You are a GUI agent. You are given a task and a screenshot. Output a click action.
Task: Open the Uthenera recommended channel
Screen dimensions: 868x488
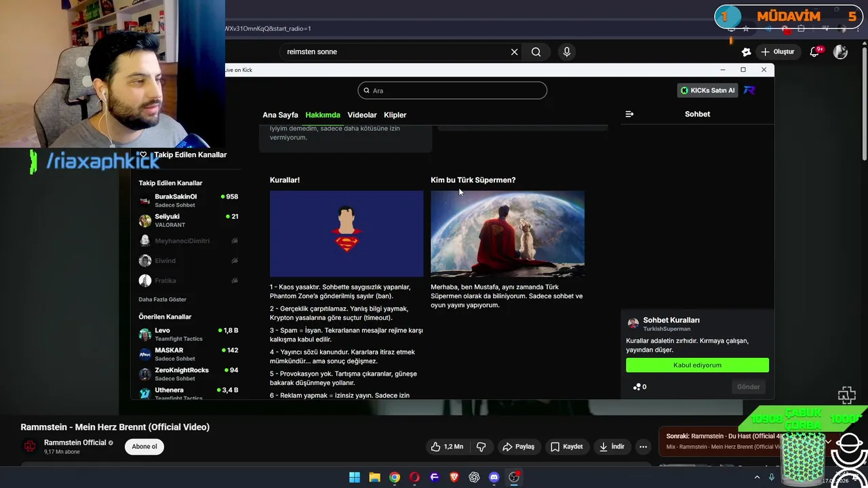click(189, 393)
